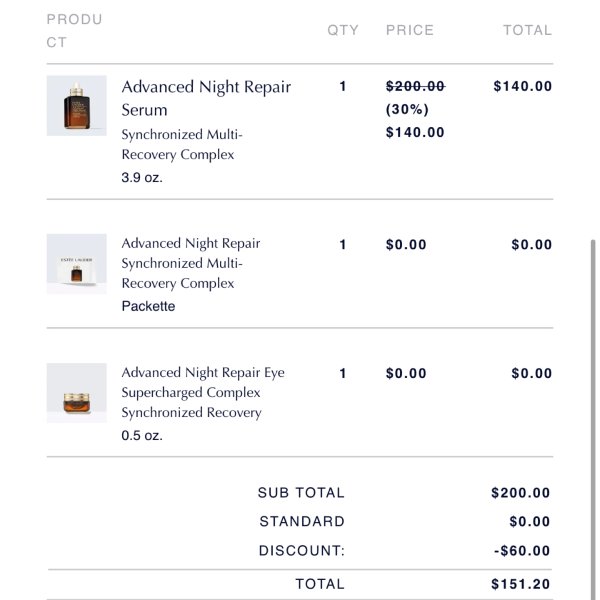Select the PRICE column header
This screenshot has height=600, width=600.
[410, 30]
